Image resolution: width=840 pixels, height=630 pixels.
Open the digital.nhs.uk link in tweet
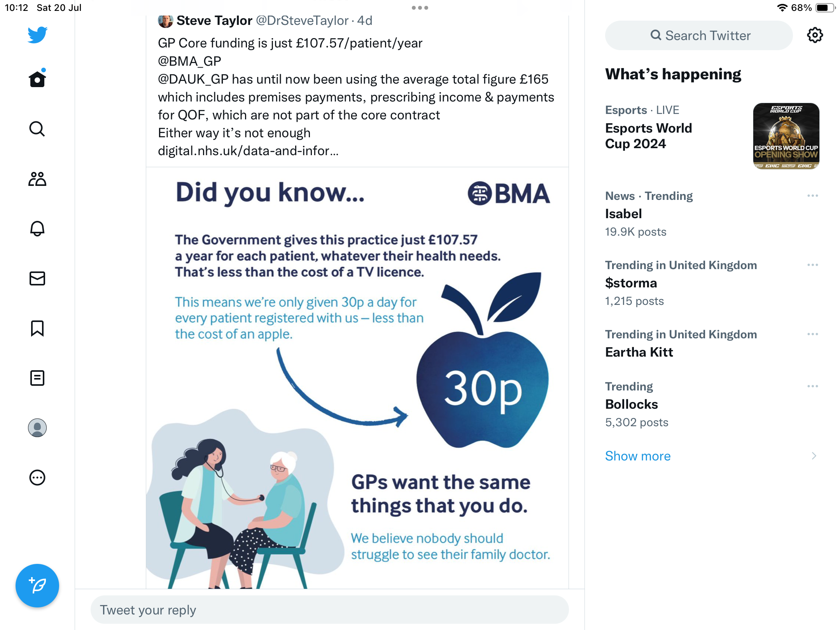[248, 151]
